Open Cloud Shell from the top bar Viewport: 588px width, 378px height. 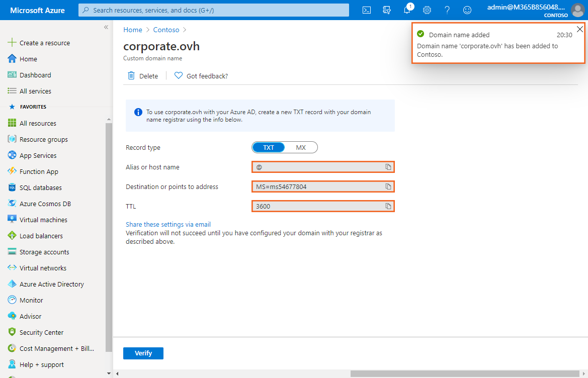367,10
